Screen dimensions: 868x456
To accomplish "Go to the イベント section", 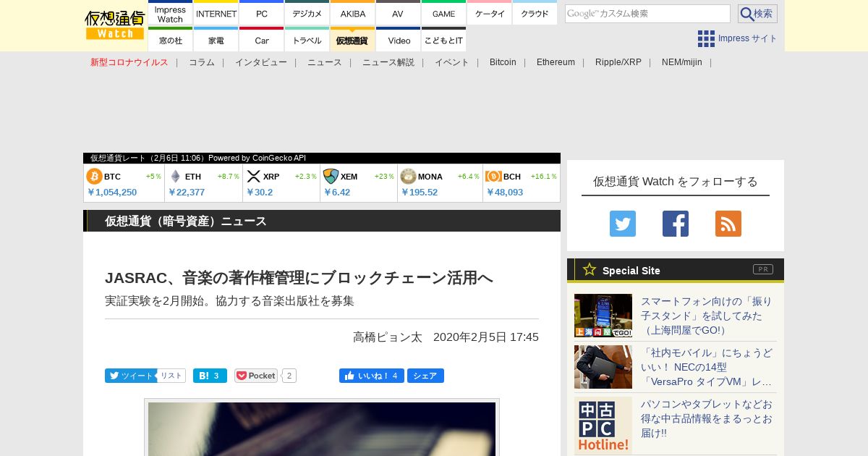I will pos(452,62).
